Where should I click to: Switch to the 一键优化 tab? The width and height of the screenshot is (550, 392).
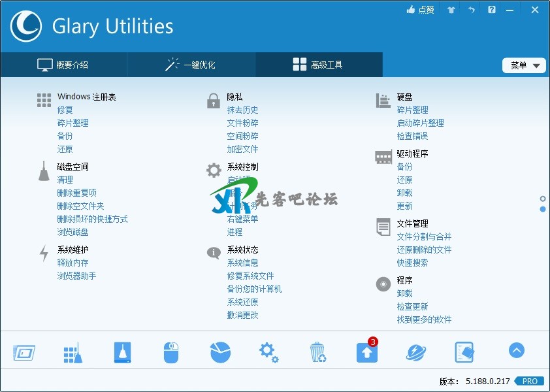[191, 65]
